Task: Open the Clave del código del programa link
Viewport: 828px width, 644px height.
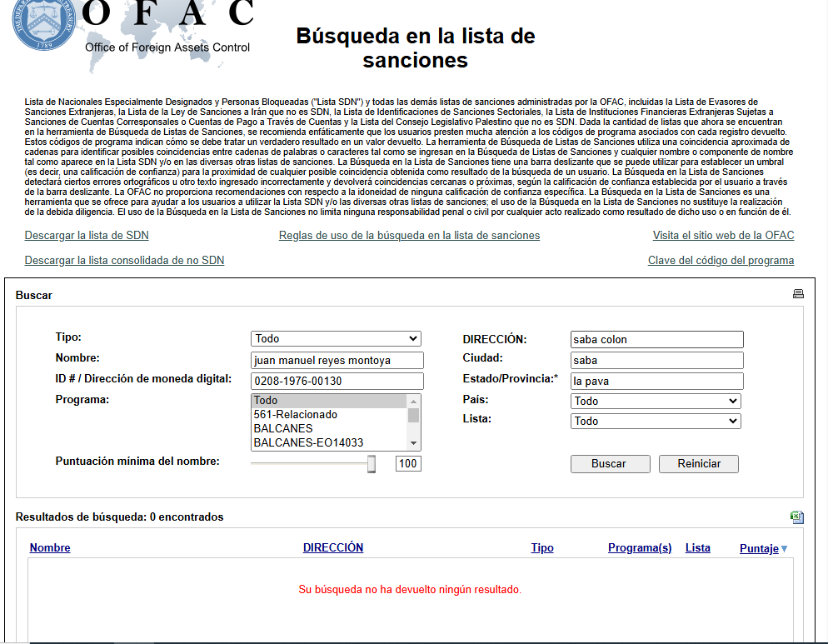Action: coord(721,261)
